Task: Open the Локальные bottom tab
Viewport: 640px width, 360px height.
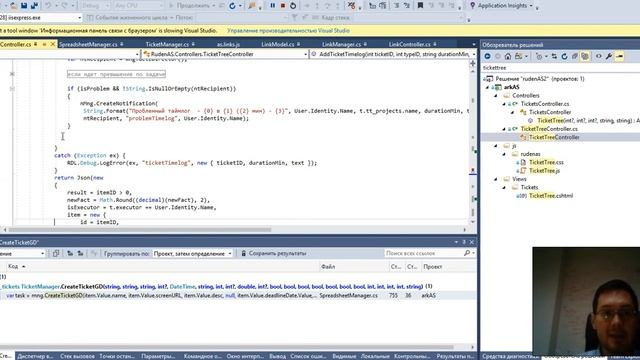Action: pyautogui.click(x=375, y=356)
